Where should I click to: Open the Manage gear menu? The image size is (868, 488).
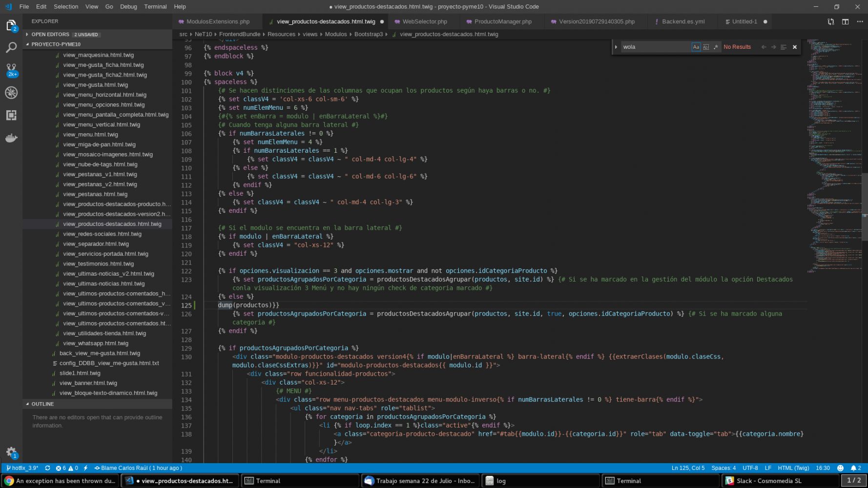11,452
